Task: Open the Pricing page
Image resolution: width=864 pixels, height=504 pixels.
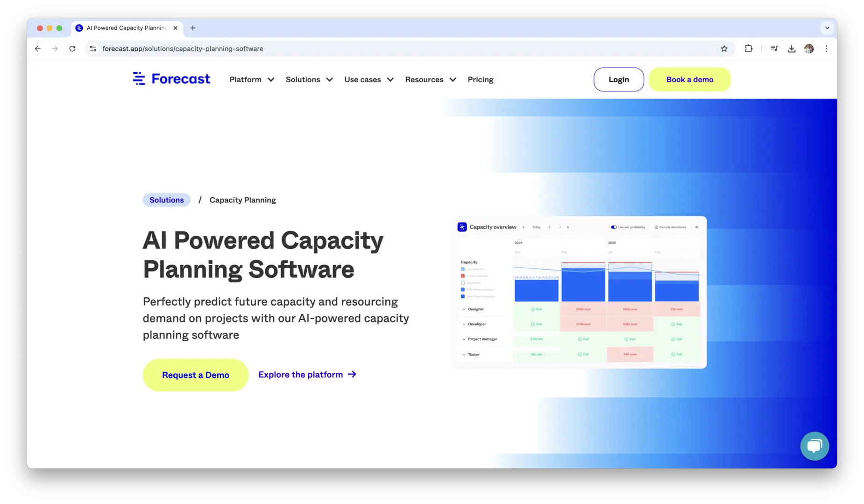Action: (480, 80)
